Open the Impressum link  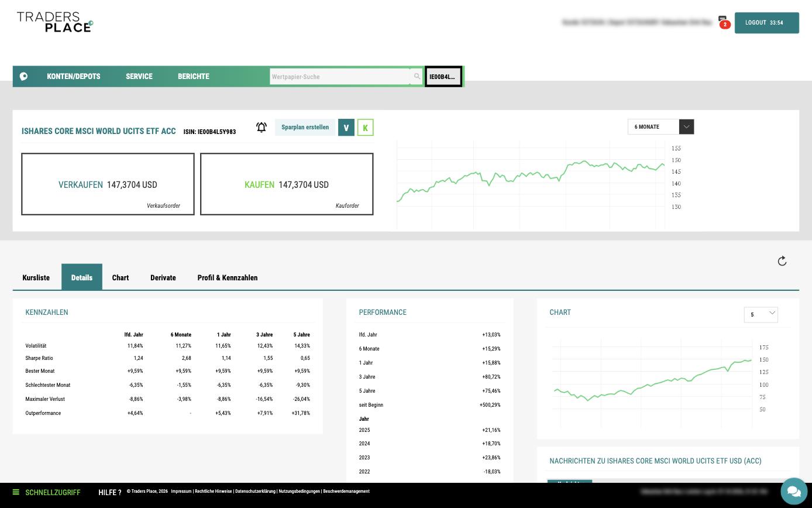(181, 492)
